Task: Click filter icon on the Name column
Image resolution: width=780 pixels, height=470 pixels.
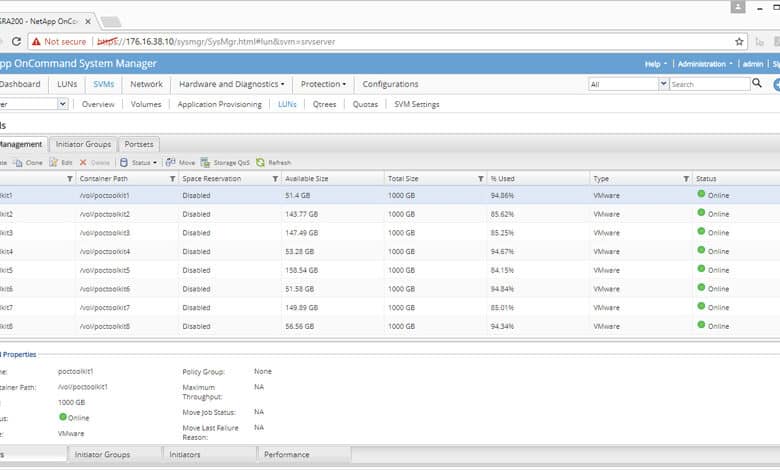Action: 70,179
